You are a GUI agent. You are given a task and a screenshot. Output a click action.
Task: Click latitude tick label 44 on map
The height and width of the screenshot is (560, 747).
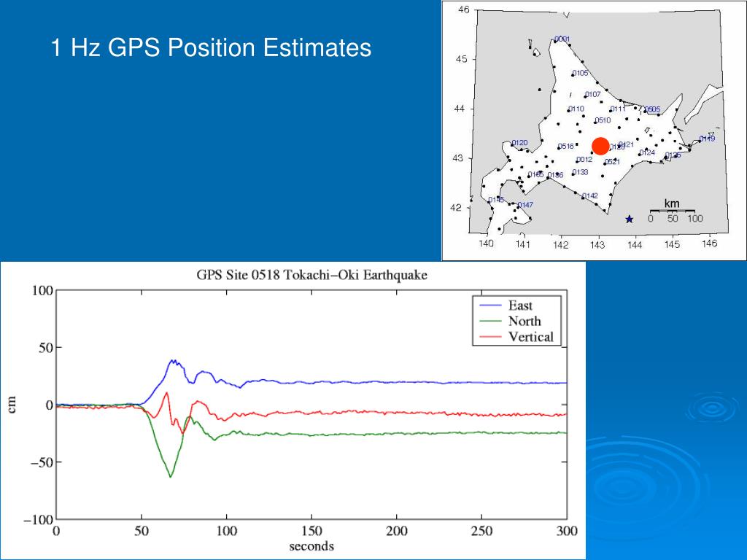459,109
